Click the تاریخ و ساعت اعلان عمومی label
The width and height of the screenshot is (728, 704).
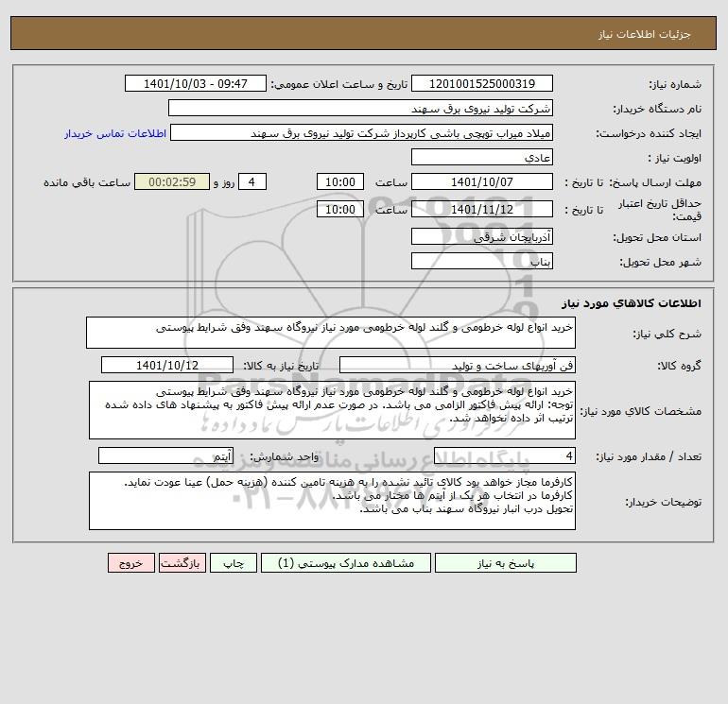point(338,84)
